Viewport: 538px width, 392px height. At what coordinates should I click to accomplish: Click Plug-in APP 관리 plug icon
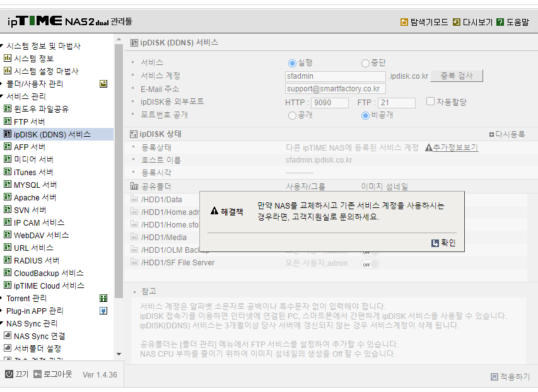point(103,311)
